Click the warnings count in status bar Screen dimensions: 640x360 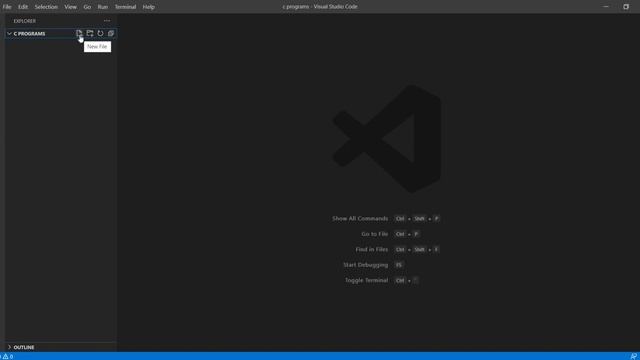(8, 356)
